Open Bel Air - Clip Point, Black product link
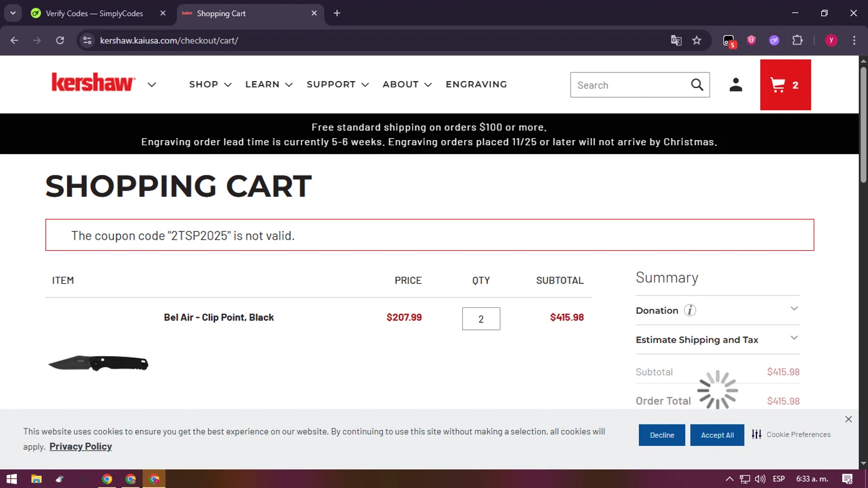Image resolution: width=868 pixels, height=488 pixels. click(x=219, y=317)
